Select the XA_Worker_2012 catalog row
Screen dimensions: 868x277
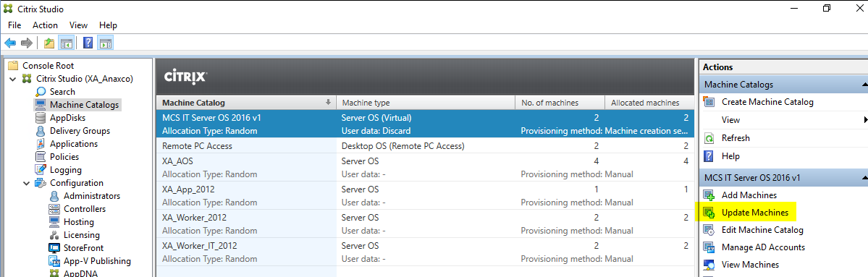[425, 223]
